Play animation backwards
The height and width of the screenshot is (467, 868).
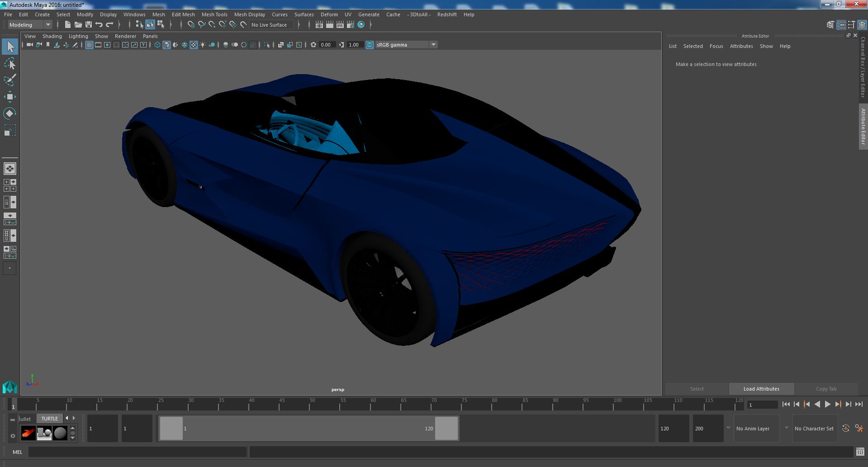point(817,405)
